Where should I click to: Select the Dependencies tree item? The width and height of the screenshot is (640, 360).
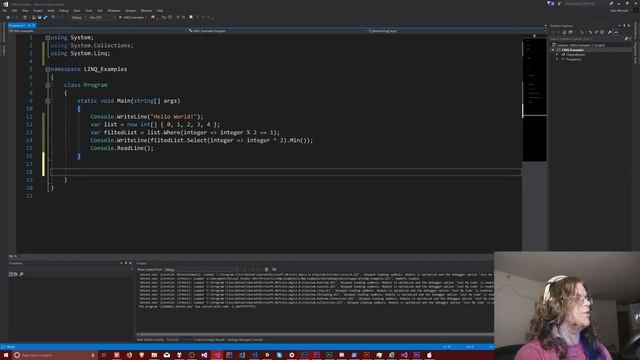pyautogui.click(x=576, y=55)
